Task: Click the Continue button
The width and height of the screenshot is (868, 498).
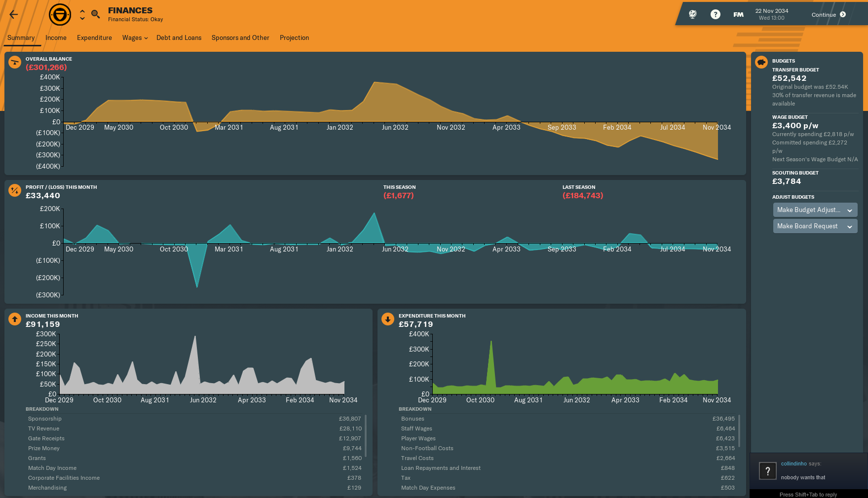Action: pyautogui.click(x=829, y=15)
